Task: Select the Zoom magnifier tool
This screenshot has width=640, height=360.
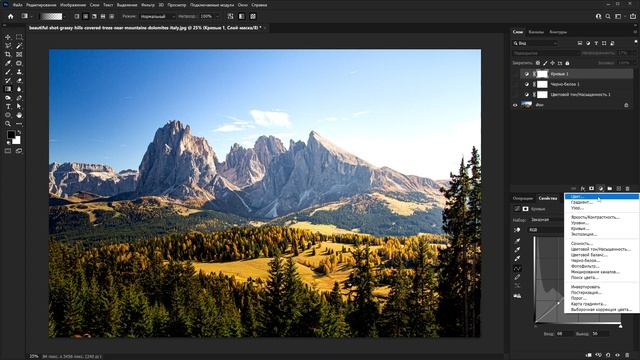Action: (8, 124)
